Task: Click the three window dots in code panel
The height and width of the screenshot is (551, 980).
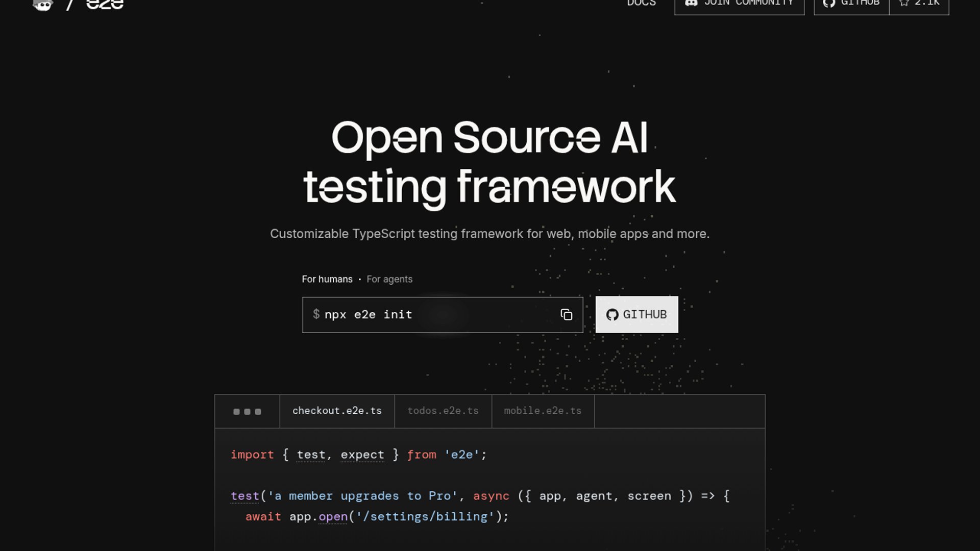Action: [247, 412]
